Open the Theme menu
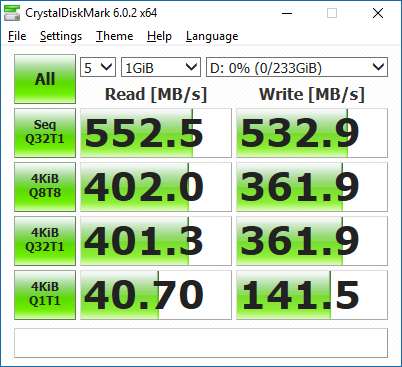Screen dimensions: 402x367 pos(115,36)
